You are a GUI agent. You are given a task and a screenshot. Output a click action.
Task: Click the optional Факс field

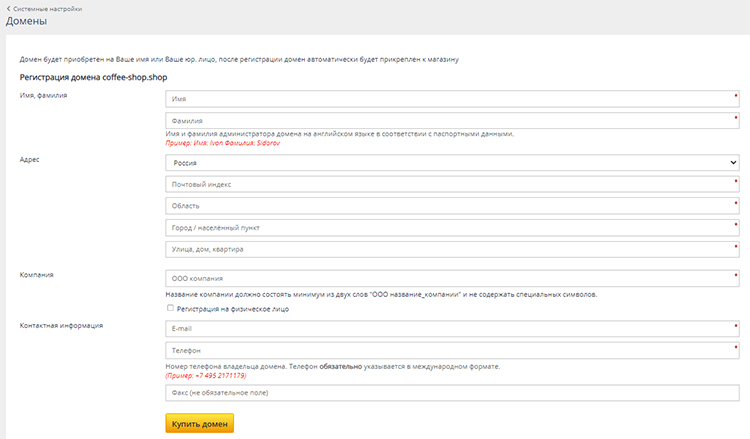(x=451, y=393)
